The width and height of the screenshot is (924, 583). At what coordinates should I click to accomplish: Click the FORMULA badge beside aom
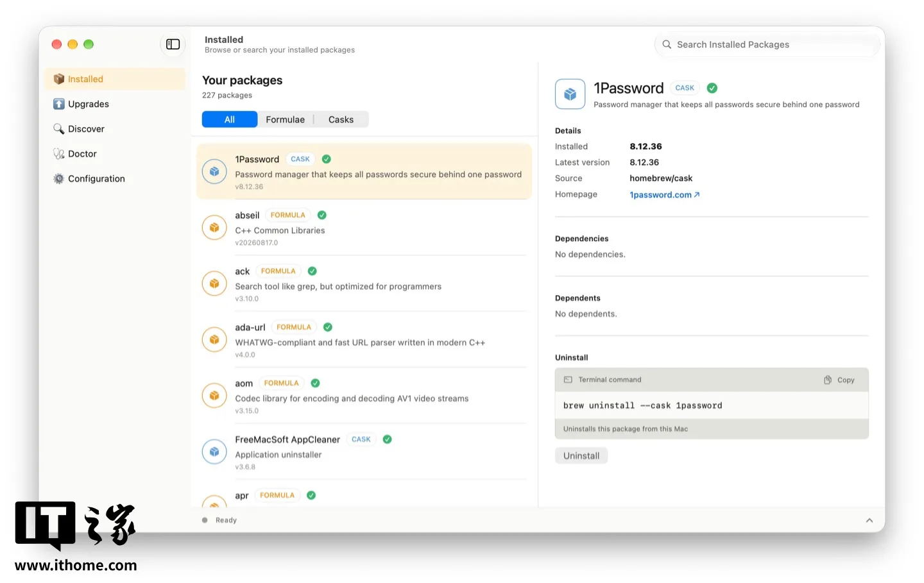(282, 383)
